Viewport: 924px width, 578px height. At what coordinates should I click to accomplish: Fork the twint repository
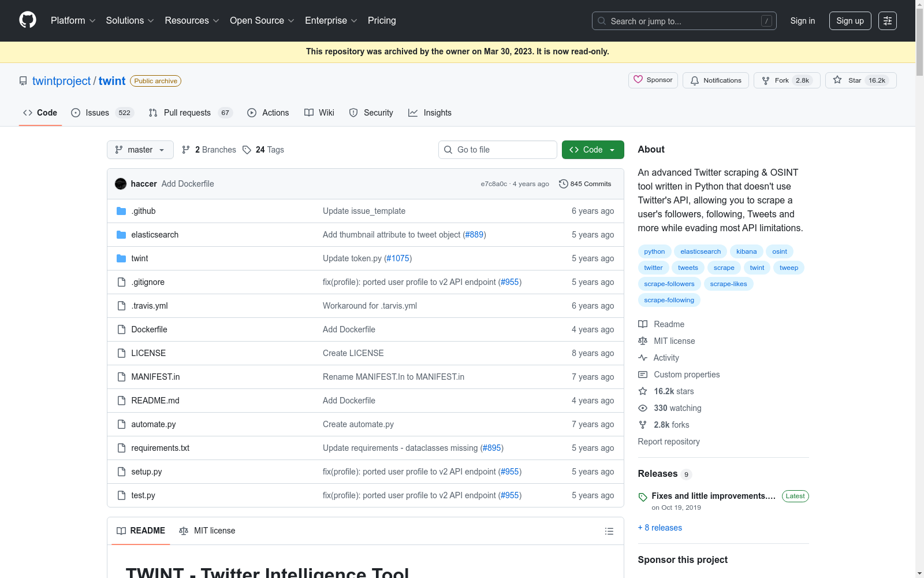point(787,80)
